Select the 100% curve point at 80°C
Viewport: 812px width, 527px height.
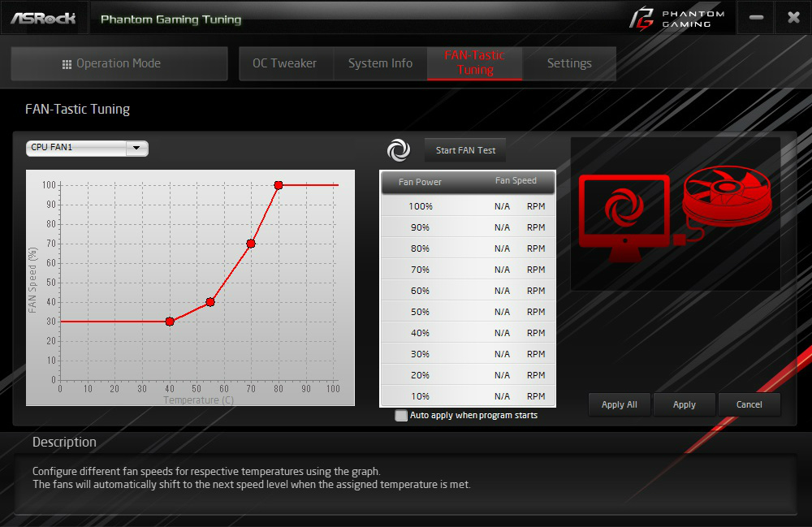279,185
